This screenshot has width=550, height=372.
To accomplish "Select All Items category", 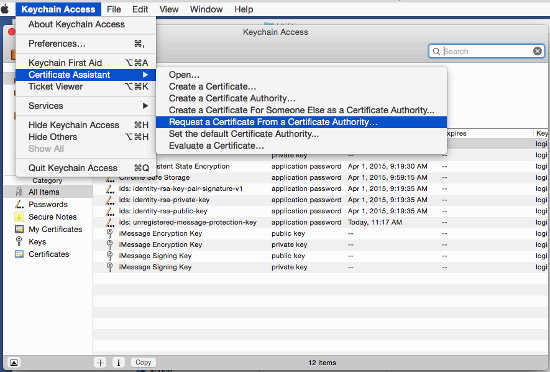I will coord(48,192).
